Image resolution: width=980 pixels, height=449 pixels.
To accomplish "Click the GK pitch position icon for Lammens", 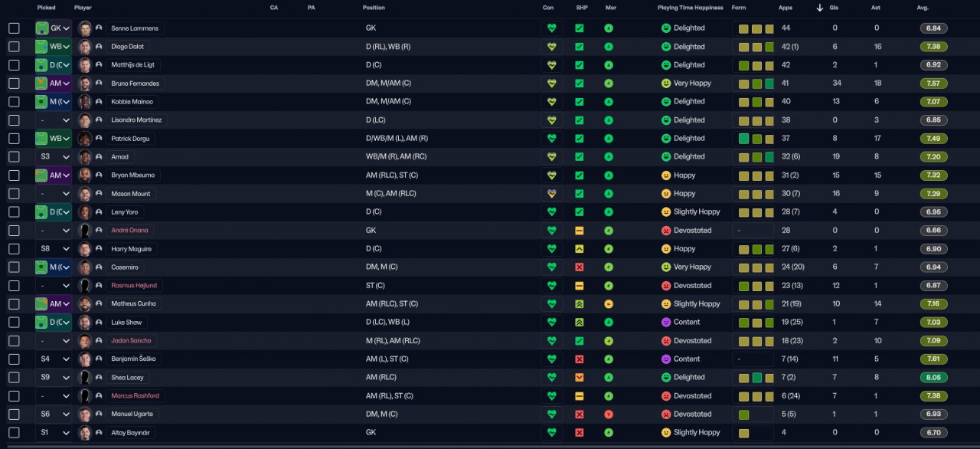I will click(41, 28).
